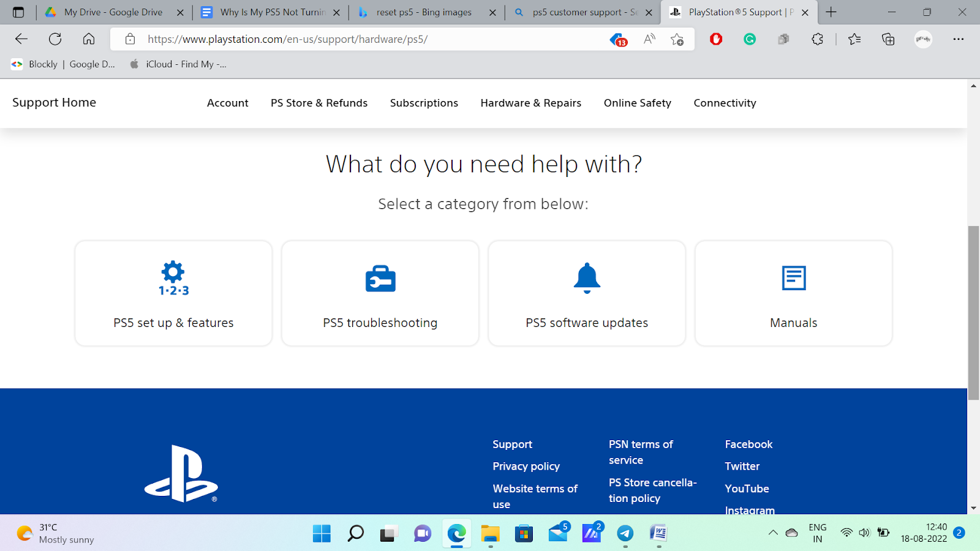The image size is (980, 551).
Task: Open the tracking prevention shield with 13 badge
Action: 619,40
